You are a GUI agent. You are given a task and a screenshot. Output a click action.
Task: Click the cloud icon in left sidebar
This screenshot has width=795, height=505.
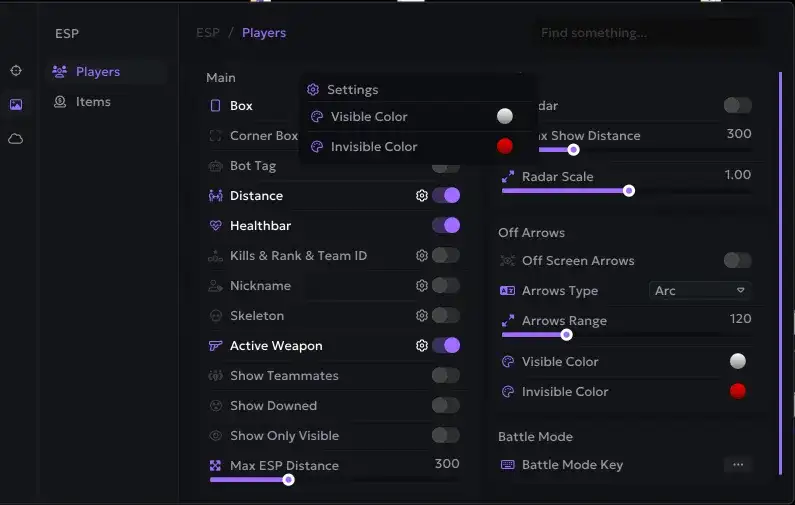(16, 139)
